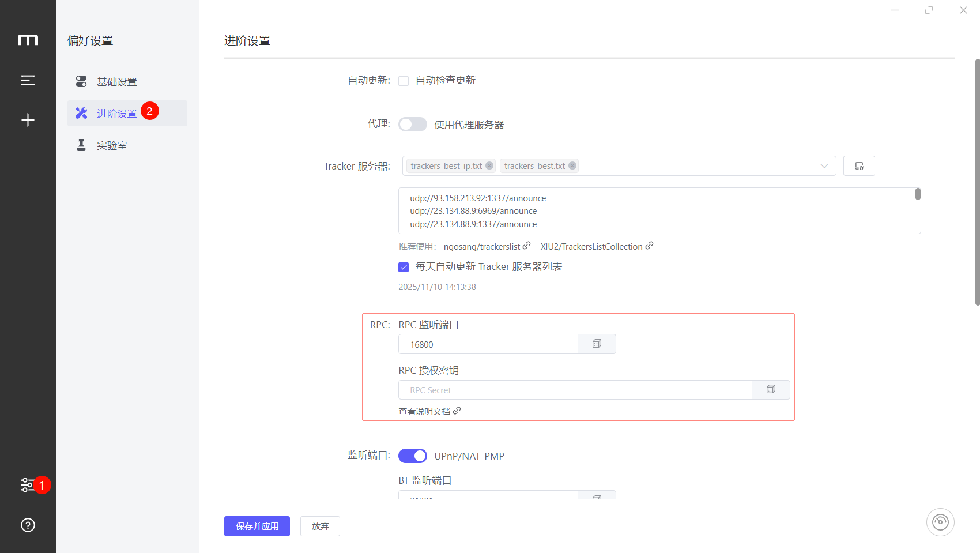Click the help question mark icon
980x553 pixels.
28,525
